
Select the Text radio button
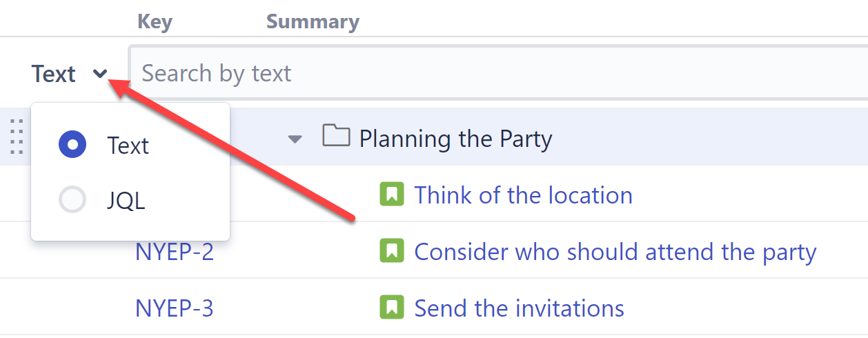(x=72, y=145)
